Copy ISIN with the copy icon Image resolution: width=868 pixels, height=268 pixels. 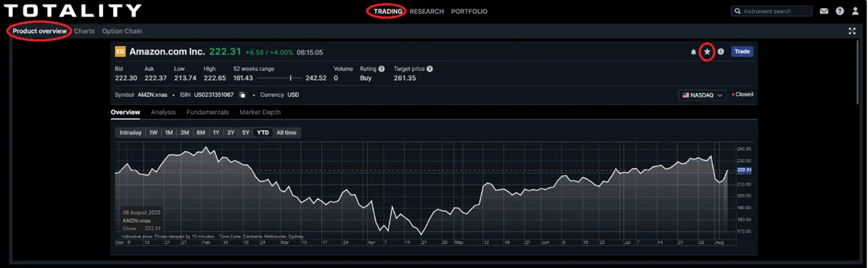click(242, 95)
